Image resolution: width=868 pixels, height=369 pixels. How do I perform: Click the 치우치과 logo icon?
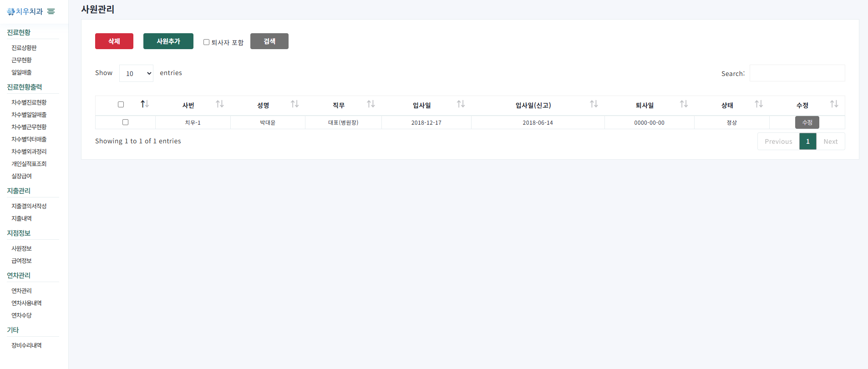tap(11, 11)
